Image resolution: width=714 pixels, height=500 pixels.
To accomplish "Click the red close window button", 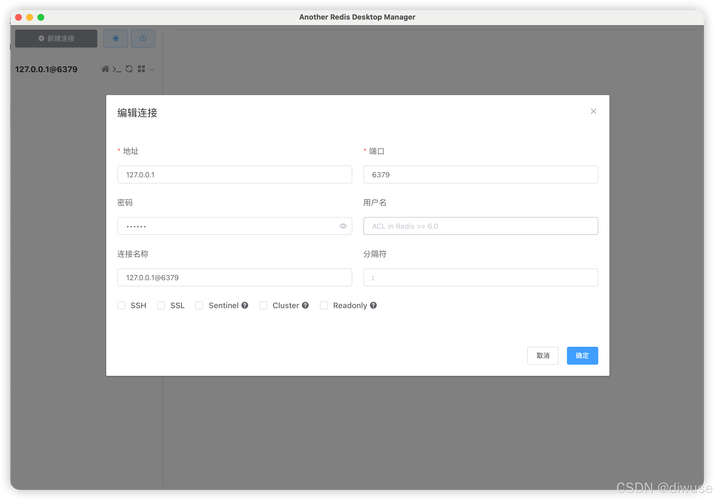I will pyautogui.click(x=19, y=17).
